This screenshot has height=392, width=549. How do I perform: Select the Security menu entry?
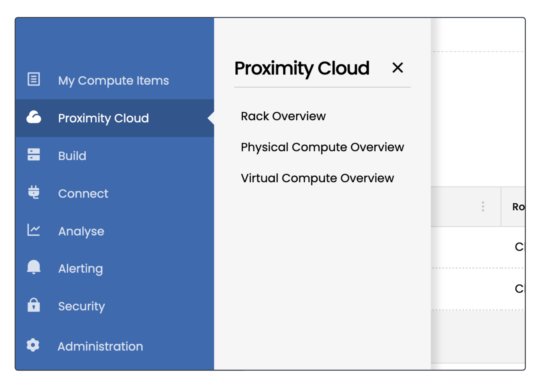click(82, 306)
